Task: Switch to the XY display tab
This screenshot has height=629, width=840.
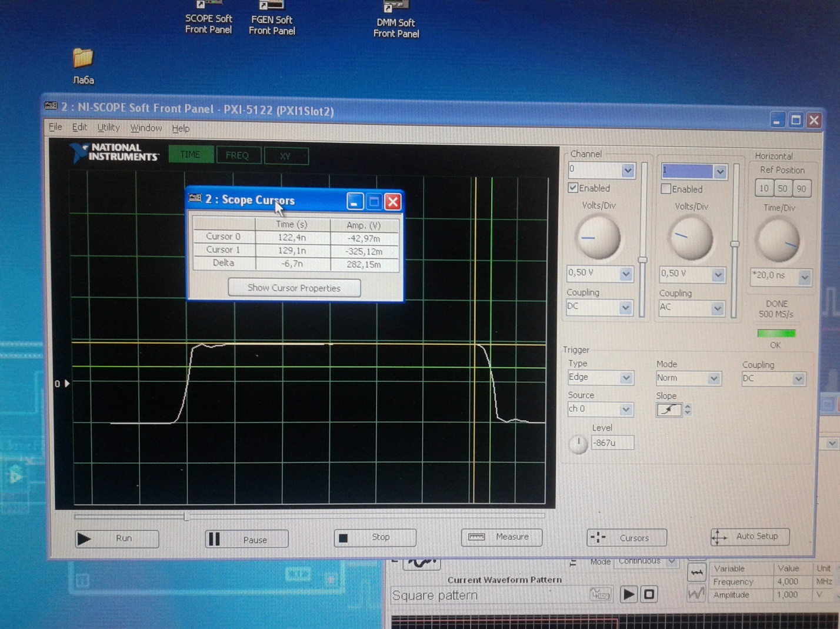Action: tap(285, 156)
